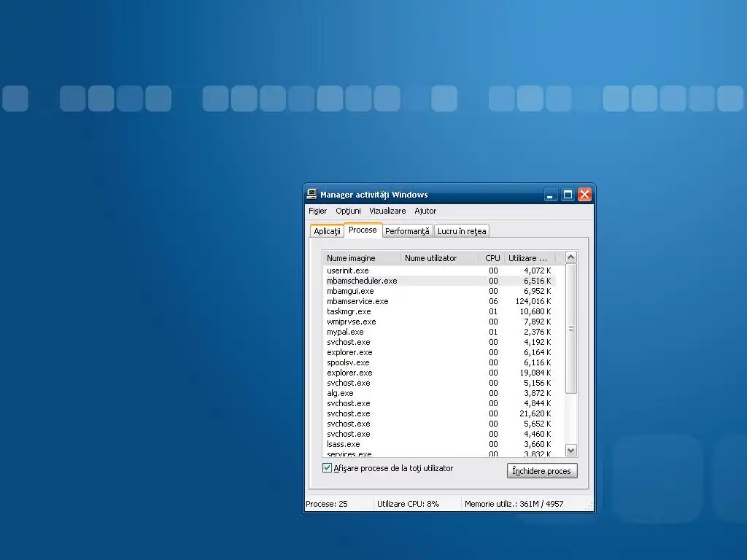Click the Închidere proces button
The image size is (747, 560).
point(542,470)
